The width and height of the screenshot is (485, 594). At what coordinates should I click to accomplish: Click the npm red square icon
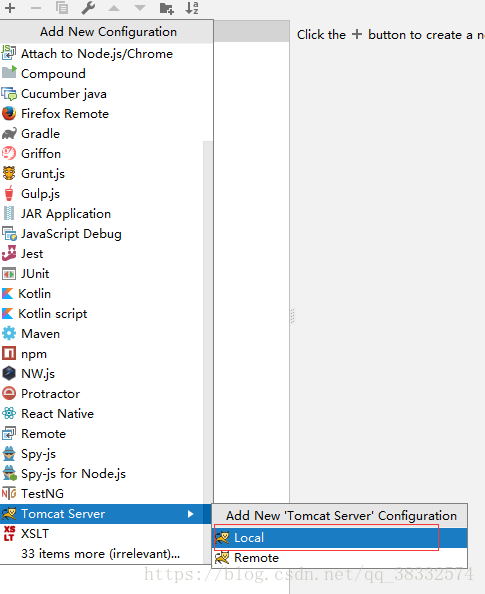pos(9,353)
